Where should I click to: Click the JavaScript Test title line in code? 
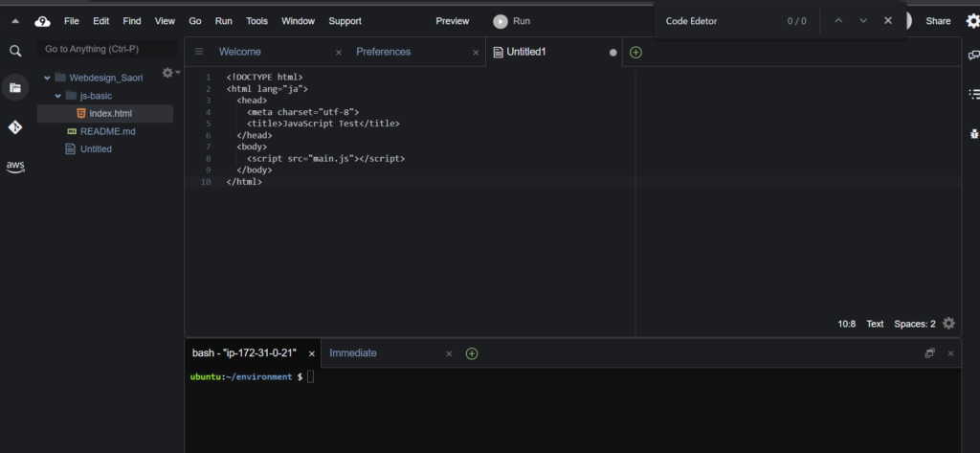[x=323, y=124]
